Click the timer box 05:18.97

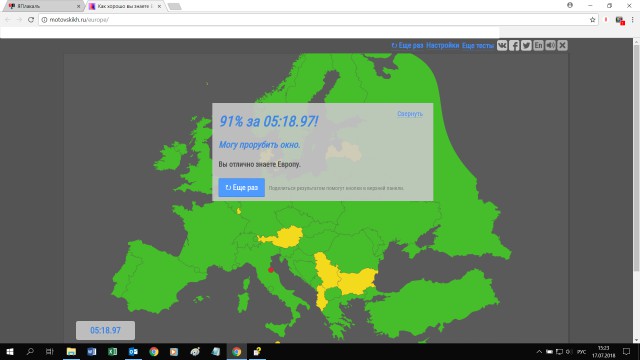105,330
